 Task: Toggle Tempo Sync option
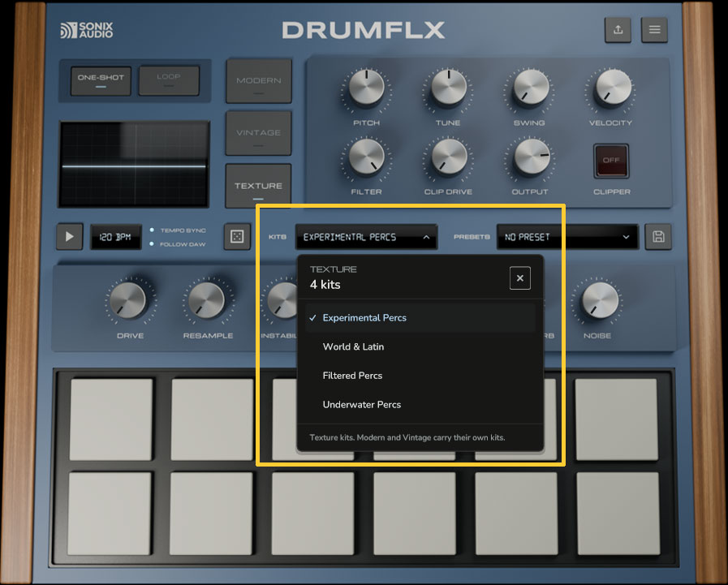[179, 230]
